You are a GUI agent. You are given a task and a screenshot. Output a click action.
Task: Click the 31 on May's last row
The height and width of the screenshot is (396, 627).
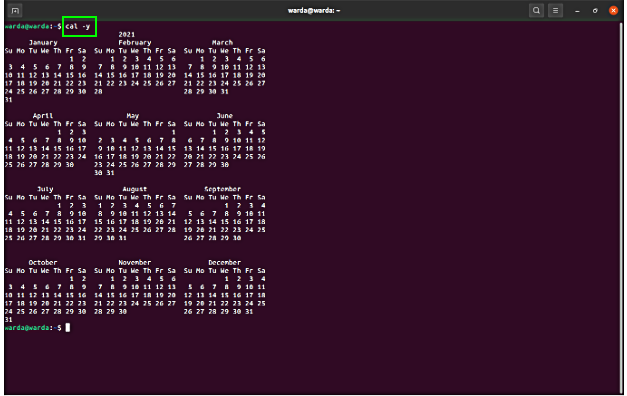point(110,173)
